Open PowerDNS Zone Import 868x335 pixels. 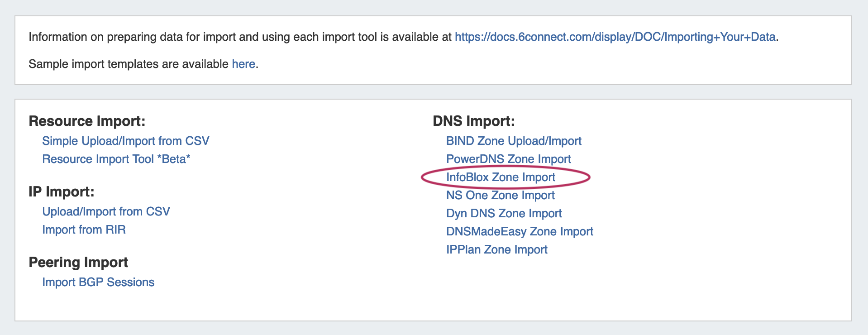(x=508, y=159)
